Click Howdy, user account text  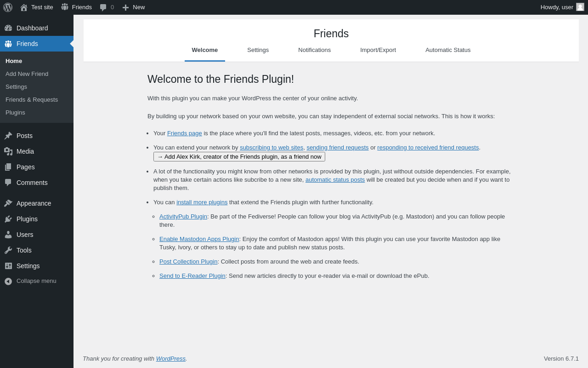[x=557, y=7]
